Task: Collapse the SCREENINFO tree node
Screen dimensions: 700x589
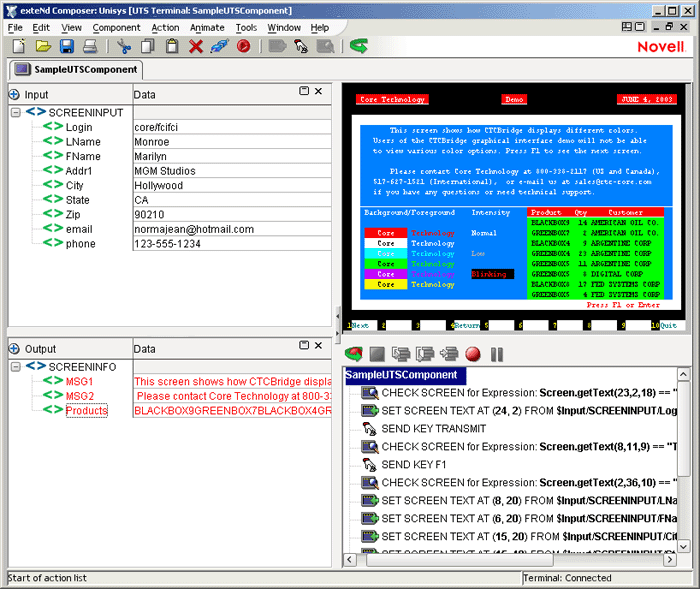Action: pyautogui.click(x=16, y=367)
